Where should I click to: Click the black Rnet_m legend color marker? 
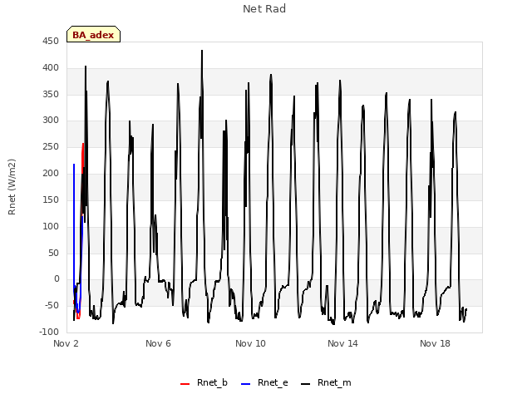click(x=305, y=384)
